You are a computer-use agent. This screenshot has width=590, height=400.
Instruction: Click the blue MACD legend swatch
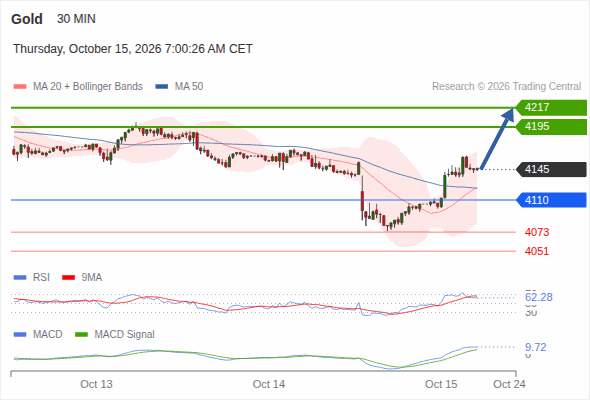(x=20, y=335)
